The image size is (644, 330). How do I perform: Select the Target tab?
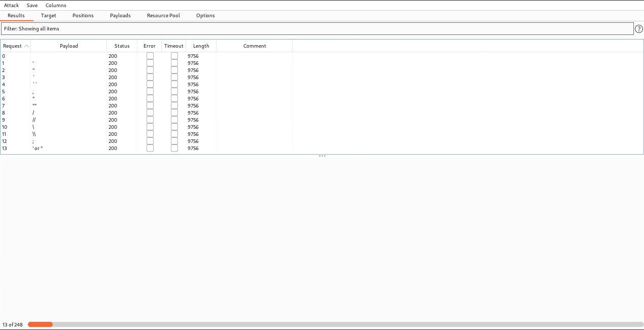(49, 16)
